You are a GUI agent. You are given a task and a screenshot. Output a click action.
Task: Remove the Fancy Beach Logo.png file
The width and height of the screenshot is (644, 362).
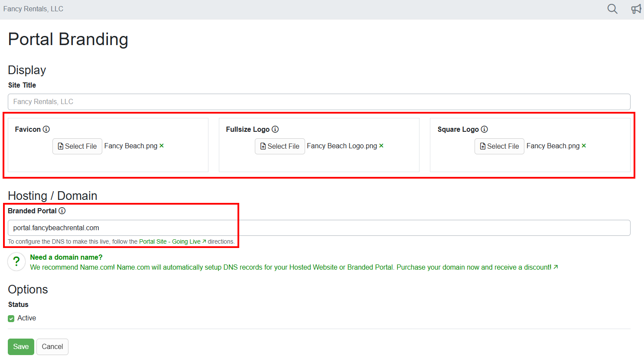click(x=381, y=146)
